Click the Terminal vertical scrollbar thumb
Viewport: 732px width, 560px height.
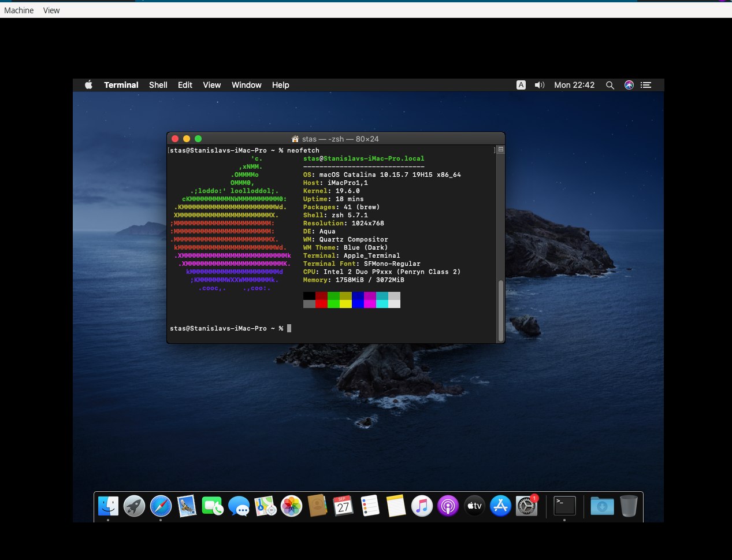click(501, 310)
